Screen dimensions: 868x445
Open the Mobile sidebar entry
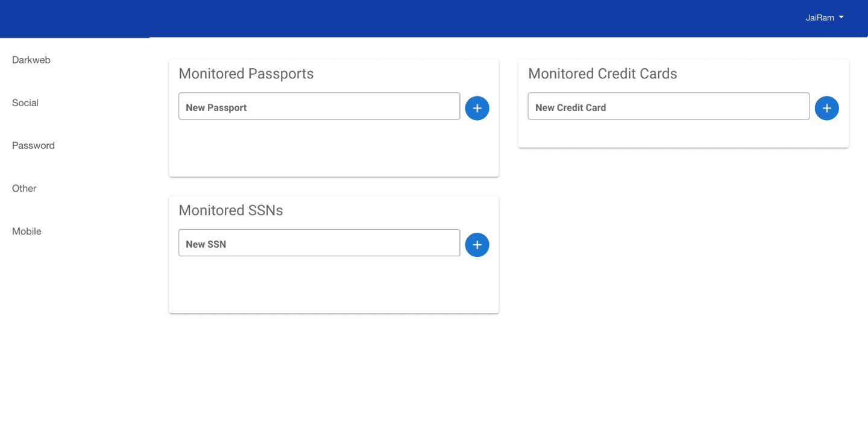[x=27, y=232]
